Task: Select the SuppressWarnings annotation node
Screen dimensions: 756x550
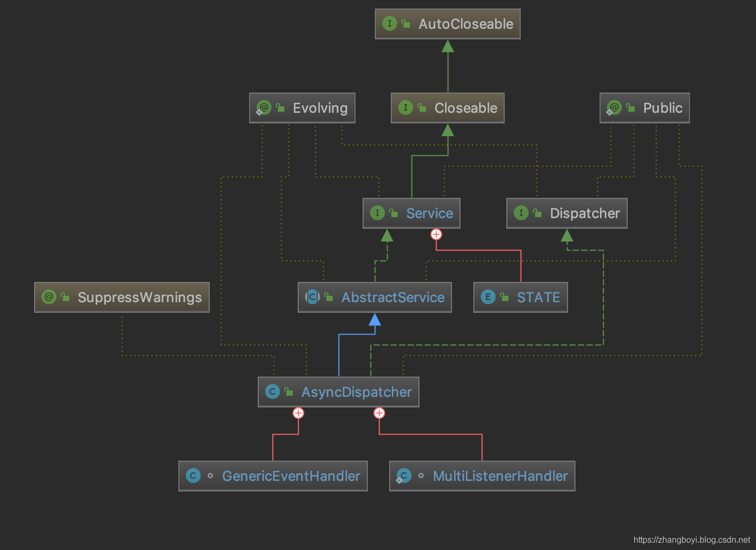Action: tap(122, 297)
